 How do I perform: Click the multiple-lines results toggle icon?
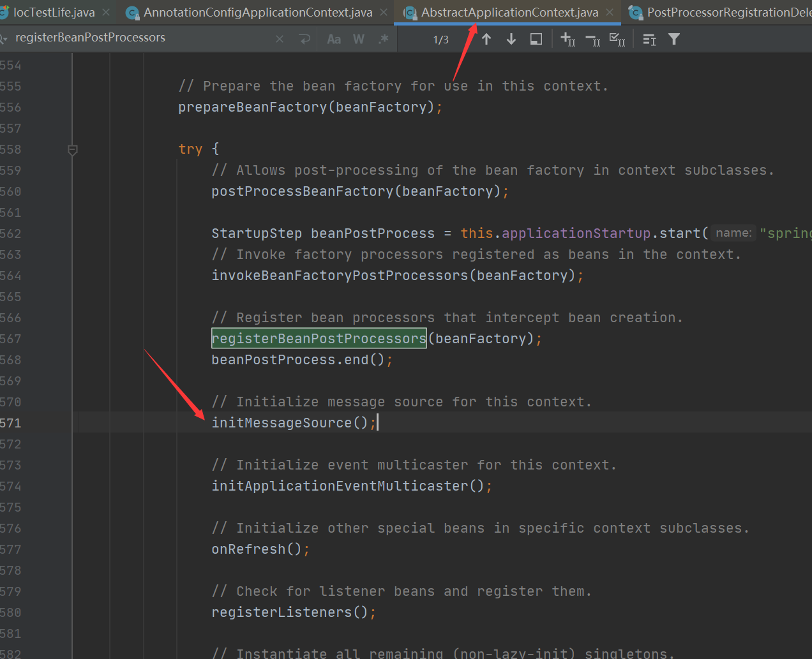coord(649,40)
